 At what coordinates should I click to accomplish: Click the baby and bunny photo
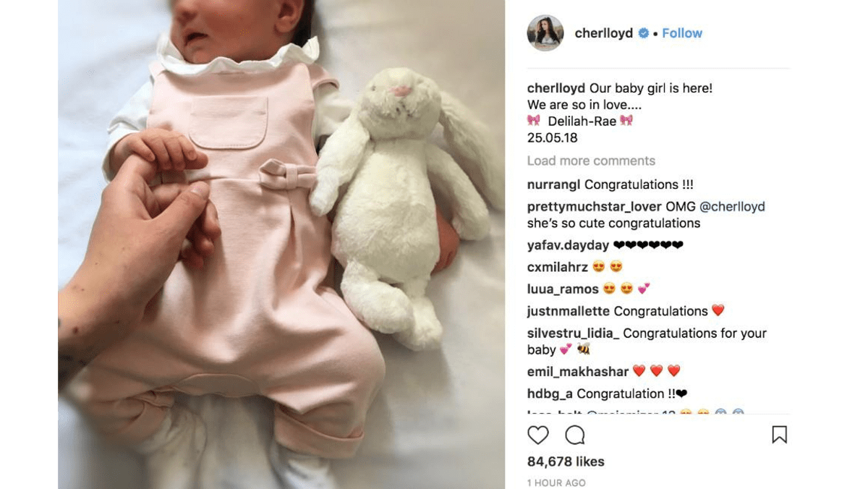coord(281,244)
